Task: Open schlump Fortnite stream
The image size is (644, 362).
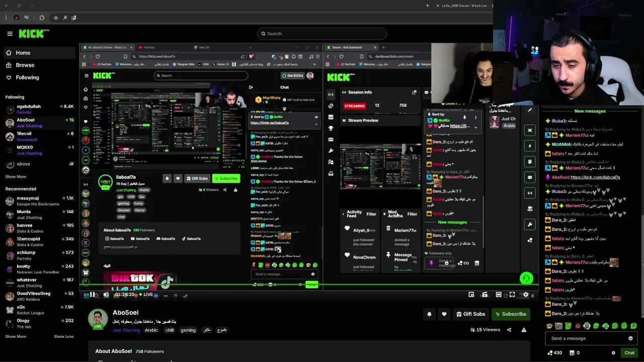Action: (39, 255)
